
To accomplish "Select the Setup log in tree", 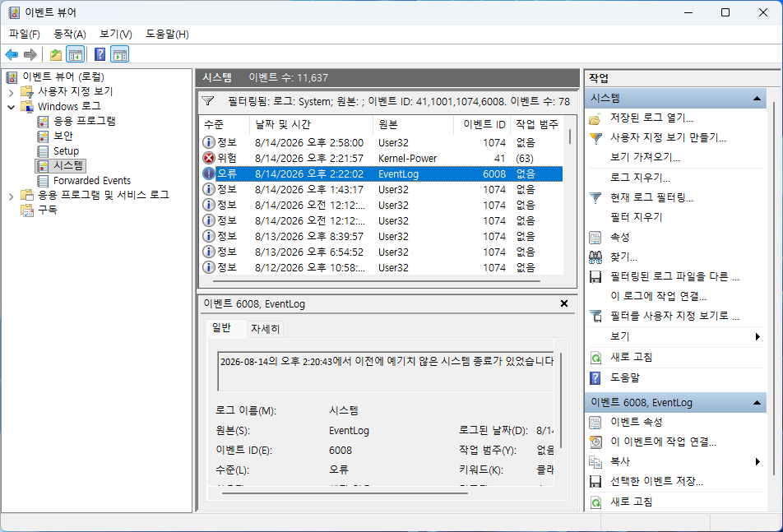I will tap(66, 150).
